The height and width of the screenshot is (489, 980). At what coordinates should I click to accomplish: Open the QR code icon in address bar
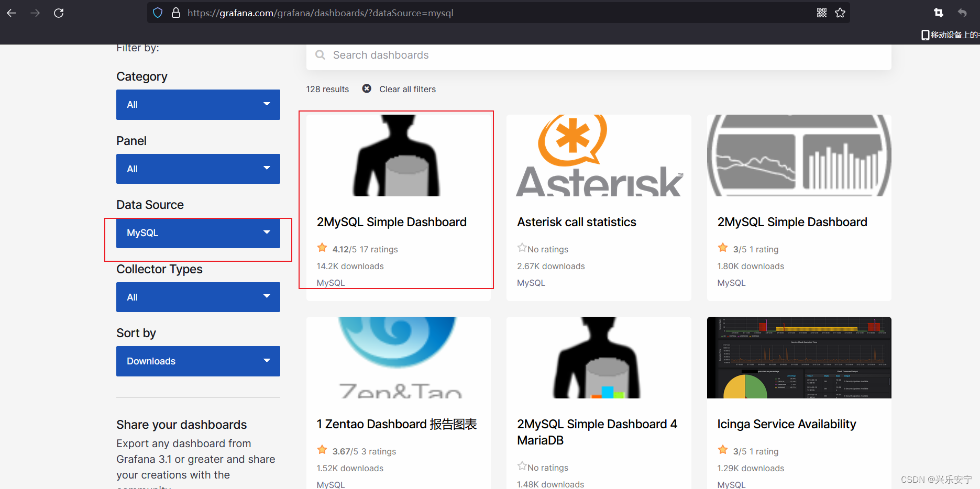coord(822,13)
